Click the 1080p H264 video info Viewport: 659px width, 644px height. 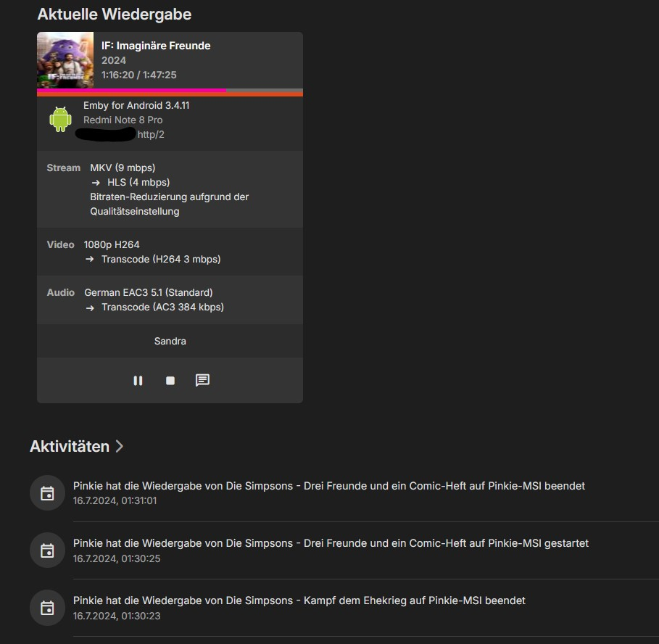pyautogui.click(x=112, y=244)
